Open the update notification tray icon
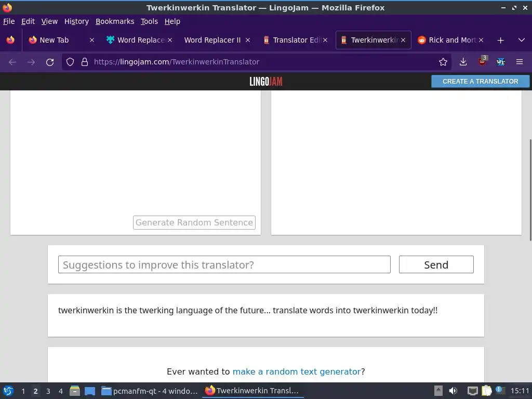The image size is (532, 399). (500, 390)
